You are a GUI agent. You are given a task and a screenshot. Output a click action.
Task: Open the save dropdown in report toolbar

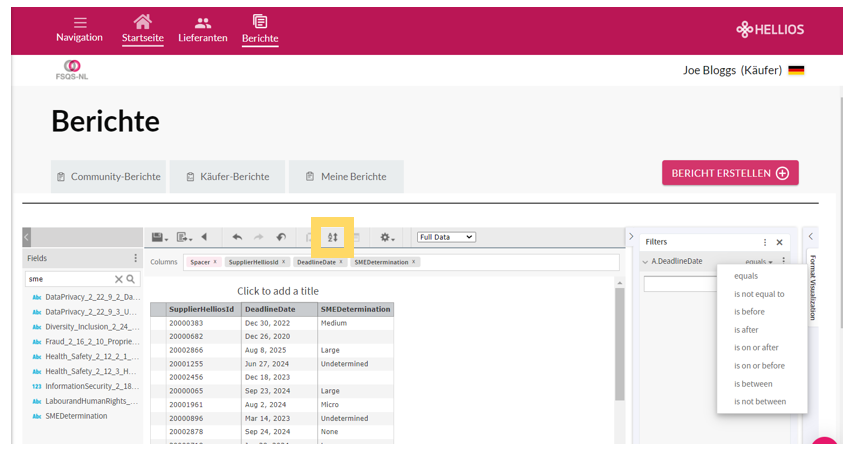pos(160,237)
